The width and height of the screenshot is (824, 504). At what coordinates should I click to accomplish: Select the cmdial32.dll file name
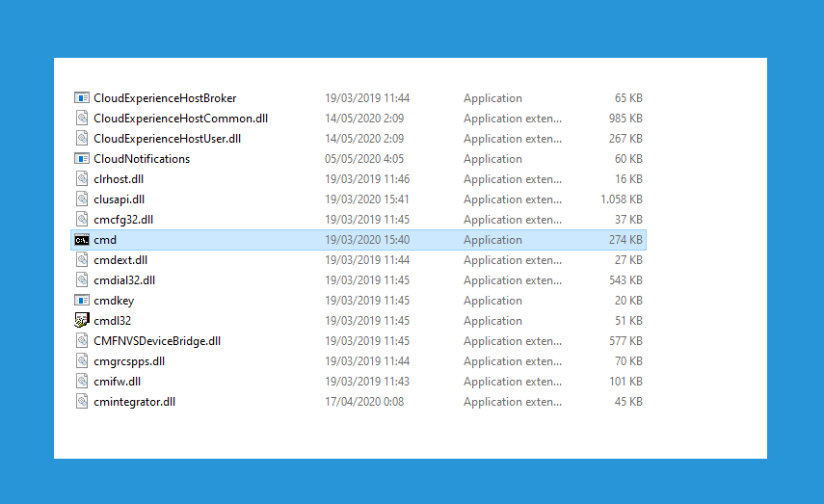click(124, 280)
